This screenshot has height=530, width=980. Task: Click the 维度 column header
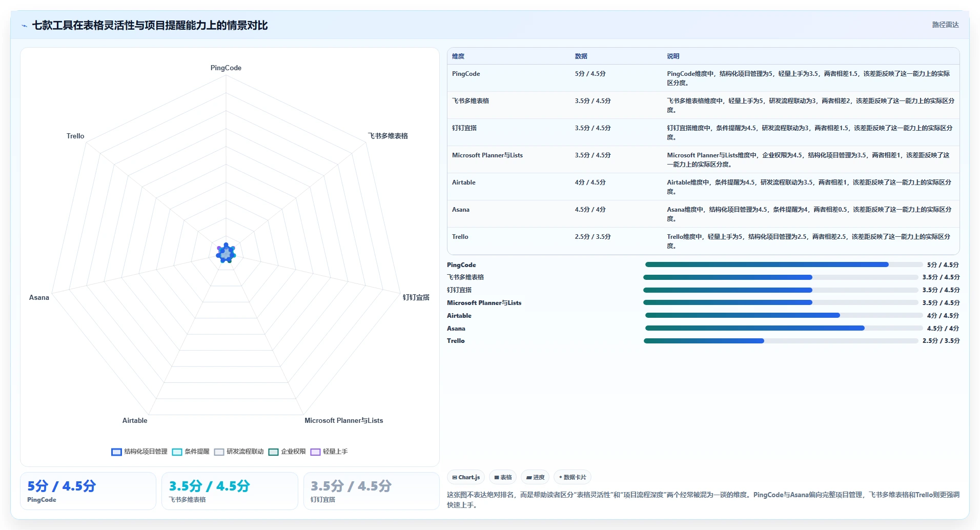(x=458, y=56)
